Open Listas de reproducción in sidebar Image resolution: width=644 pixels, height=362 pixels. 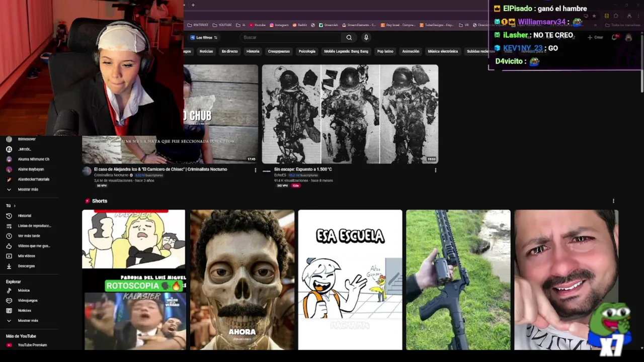pos(29,226)
